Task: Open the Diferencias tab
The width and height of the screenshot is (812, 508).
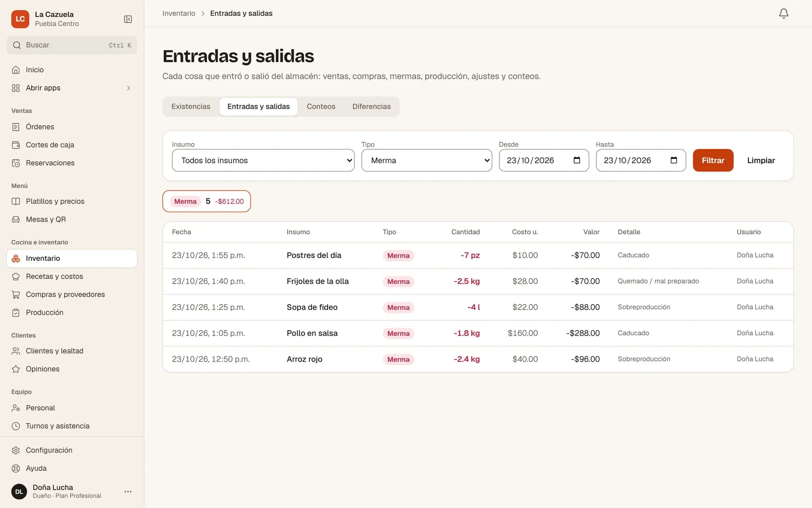Action: click(371, 106)
